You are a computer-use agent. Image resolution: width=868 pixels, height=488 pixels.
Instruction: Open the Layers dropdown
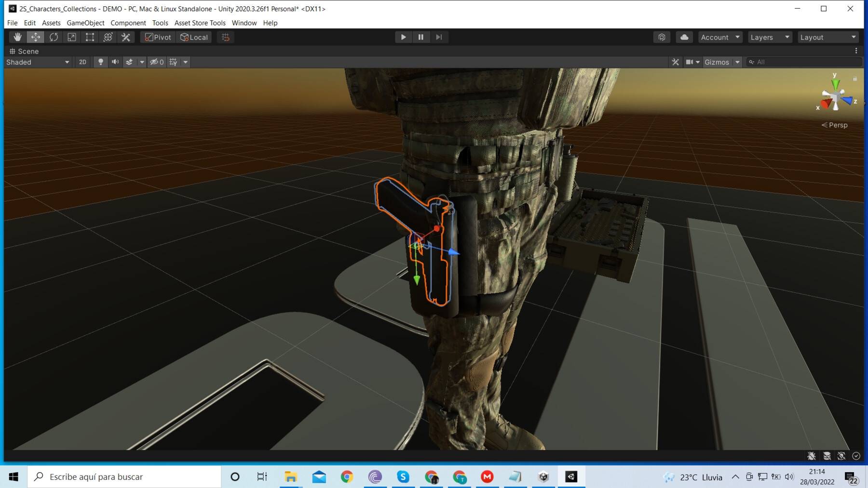click(770, 37)
